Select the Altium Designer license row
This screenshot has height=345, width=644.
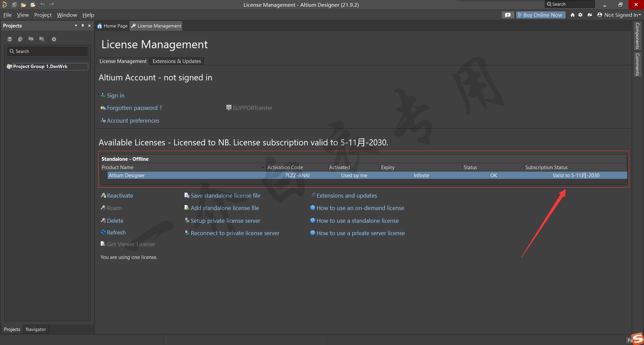[367, 176]
